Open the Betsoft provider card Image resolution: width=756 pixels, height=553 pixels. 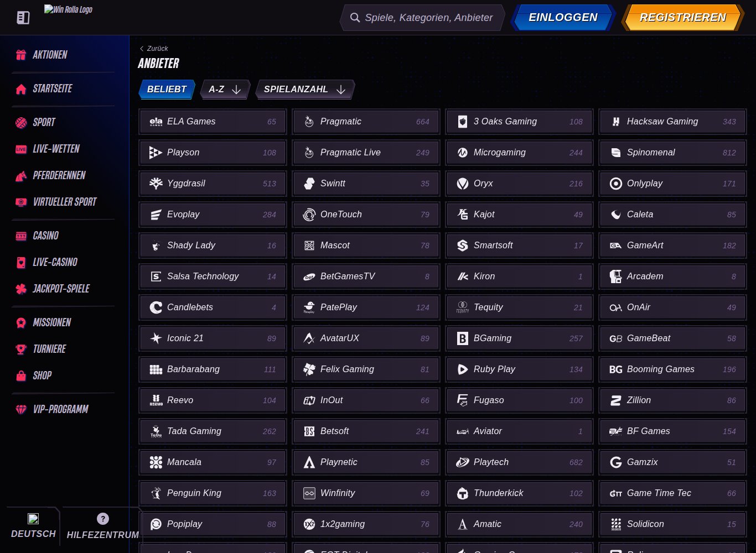coord(366,431)
